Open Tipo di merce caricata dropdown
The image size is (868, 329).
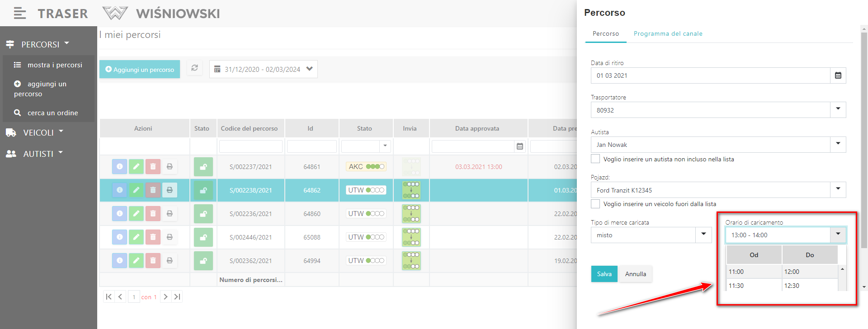coord(703,235)
